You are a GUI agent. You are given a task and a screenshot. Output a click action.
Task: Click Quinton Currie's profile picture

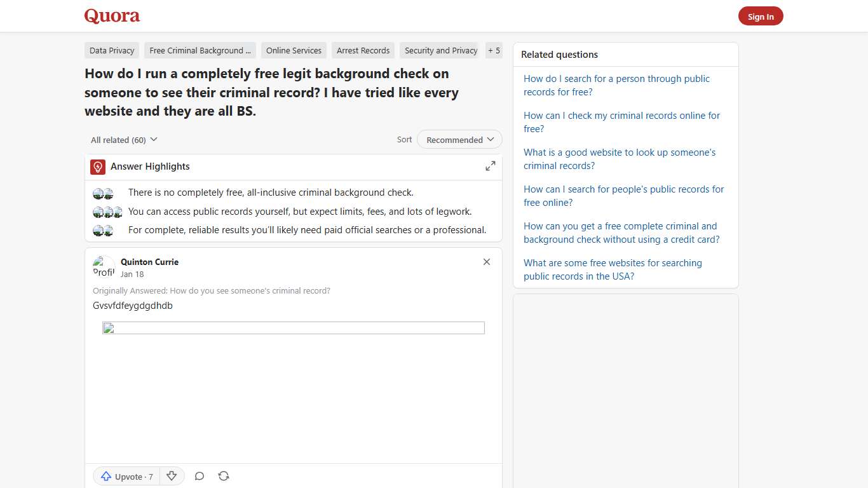coord(103,266)
